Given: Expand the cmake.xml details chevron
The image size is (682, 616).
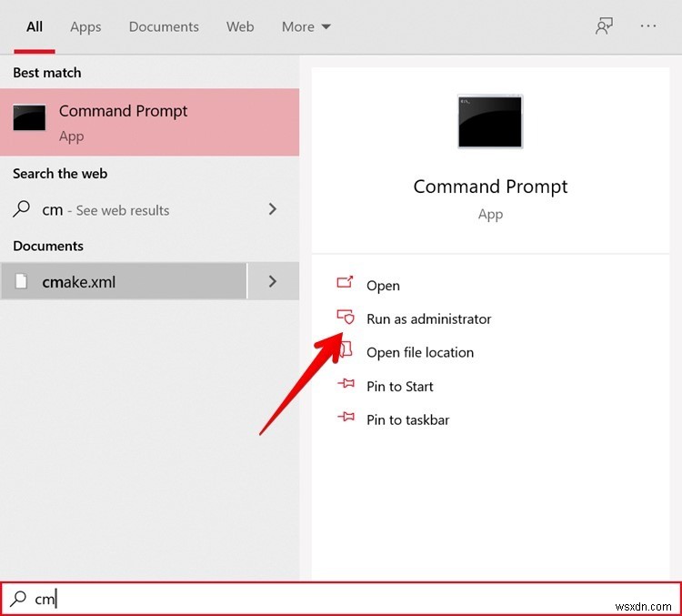Looking at the screenshot, I should [x=273, y=281].
